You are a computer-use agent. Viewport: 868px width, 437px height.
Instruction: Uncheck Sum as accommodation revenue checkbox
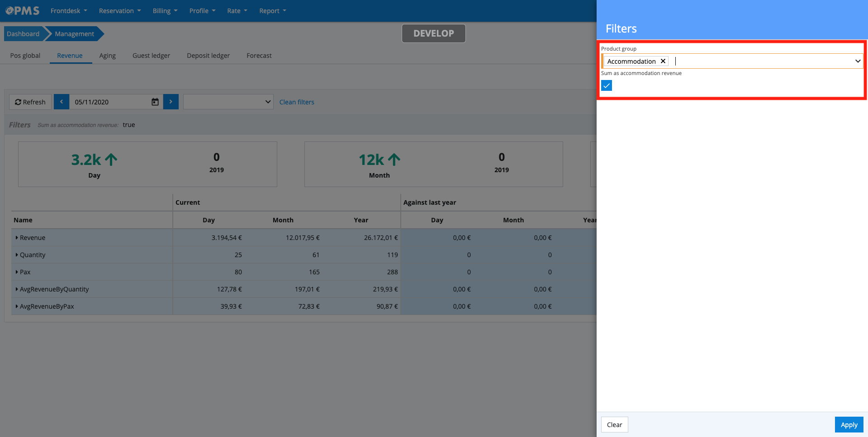tap(607, 86)
